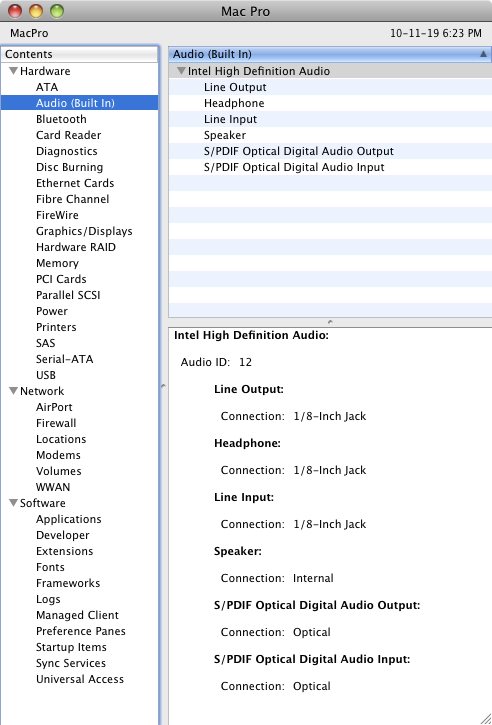
Task: Open Preference Panes in the sidebar
Action: click(x=80, y=631)
